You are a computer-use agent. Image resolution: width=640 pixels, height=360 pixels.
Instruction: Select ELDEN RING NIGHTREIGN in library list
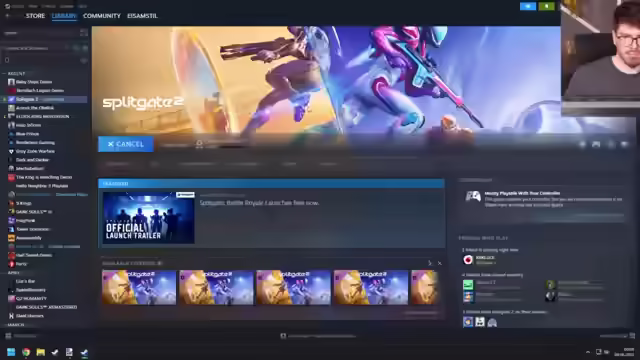click(x=42, y=116)
